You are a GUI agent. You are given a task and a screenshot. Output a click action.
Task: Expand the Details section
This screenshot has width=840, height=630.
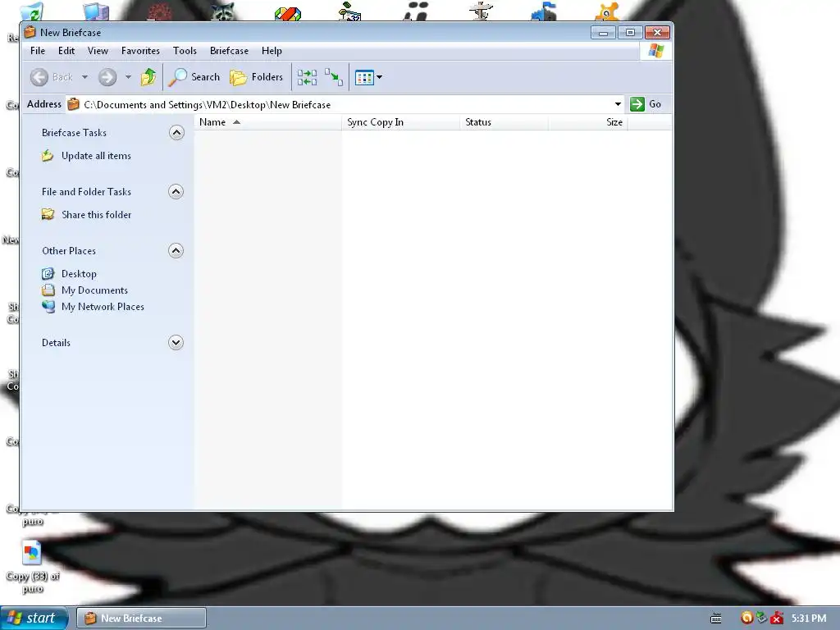[176, 342]
